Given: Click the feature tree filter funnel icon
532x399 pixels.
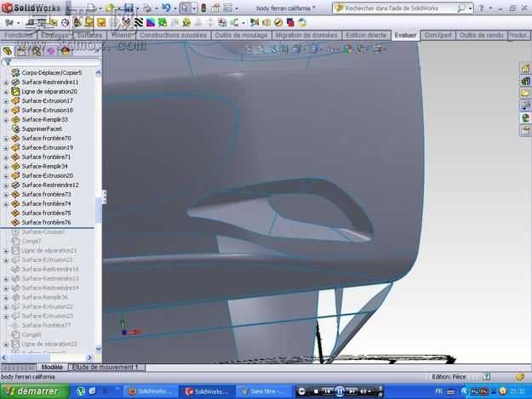Looking at the screenshot, I should pyautogui.click(x=8, y=62).
